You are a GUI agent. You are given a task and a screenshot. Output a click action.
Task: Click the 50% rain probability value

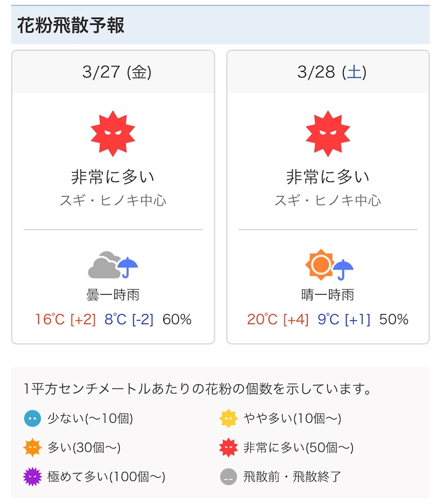point(394,319)
